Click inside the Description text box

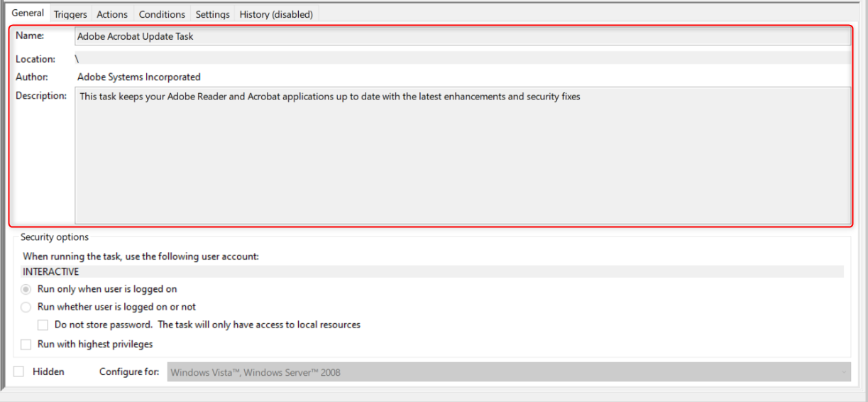point(463,156)
